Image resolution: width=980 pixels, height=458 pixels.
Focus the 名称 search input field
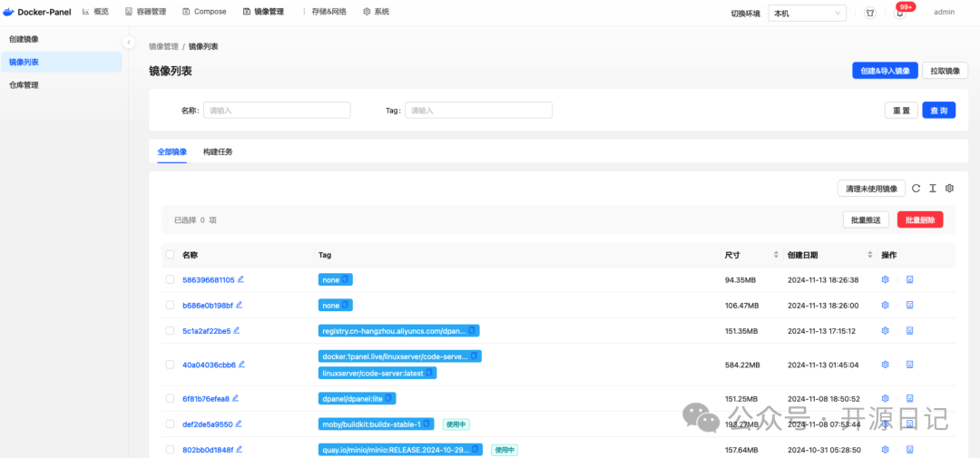tap(277, 110)
